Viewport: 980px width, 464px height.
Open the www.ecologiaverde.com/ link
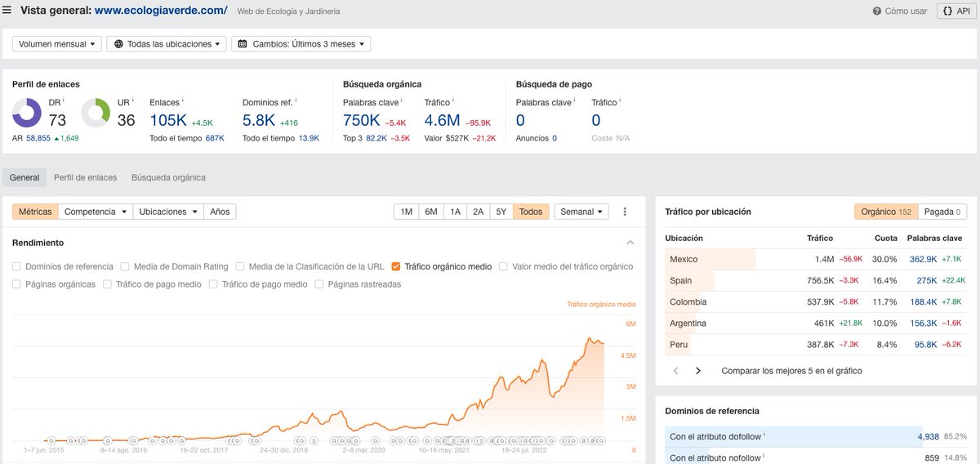[x=161, y=11]
